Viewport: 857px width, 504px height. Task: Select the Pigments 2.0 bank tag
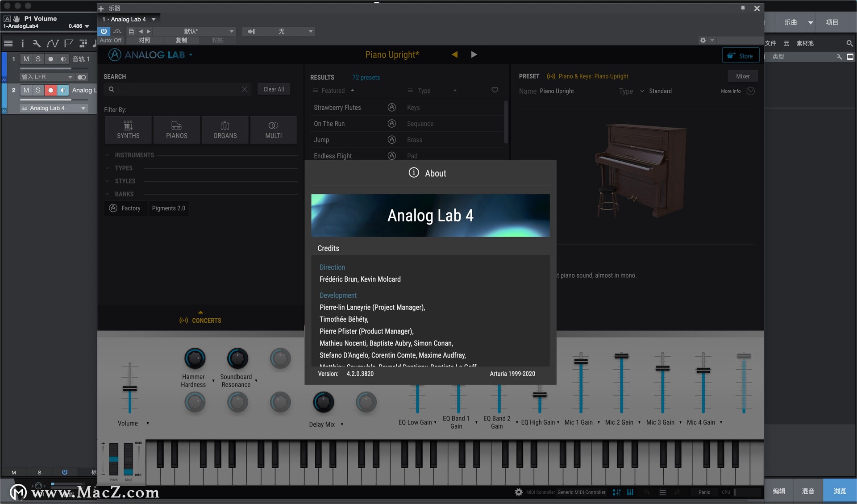(x=168, y=208)
